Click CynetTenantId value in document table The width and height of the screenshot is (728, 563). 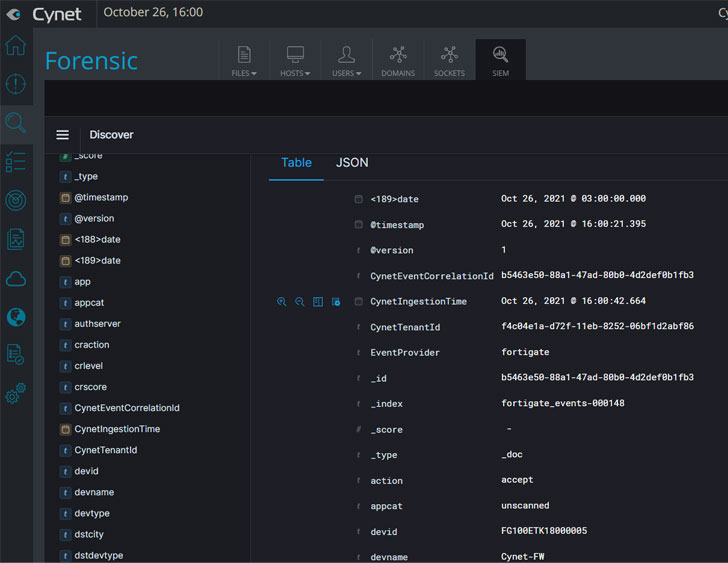(x=598, y=326)
